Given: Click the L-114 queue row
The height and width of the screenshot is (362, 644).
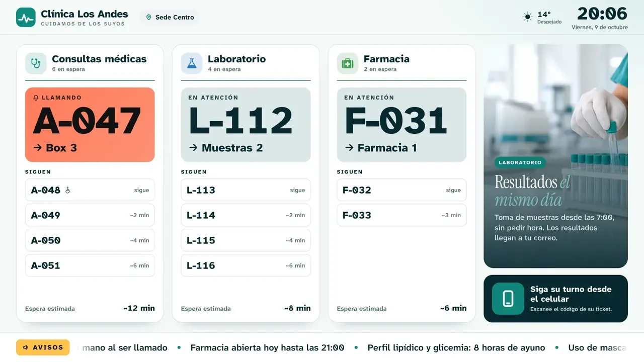Looking at the screenshot, I should click(x=246, y=215).
